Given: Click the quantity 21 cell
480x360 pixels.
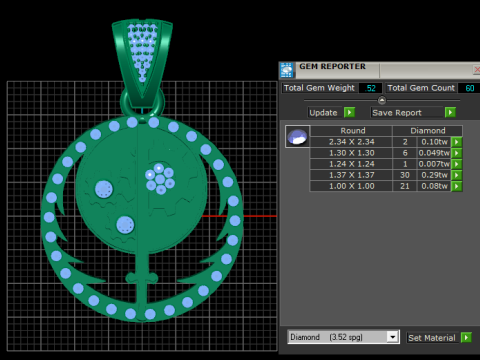Looking at the screenshot, I should [x=405, y=186].
